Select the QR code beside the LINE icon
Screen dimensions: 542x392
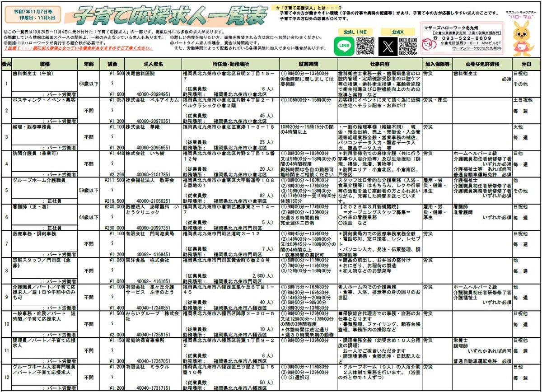point(364,46)
